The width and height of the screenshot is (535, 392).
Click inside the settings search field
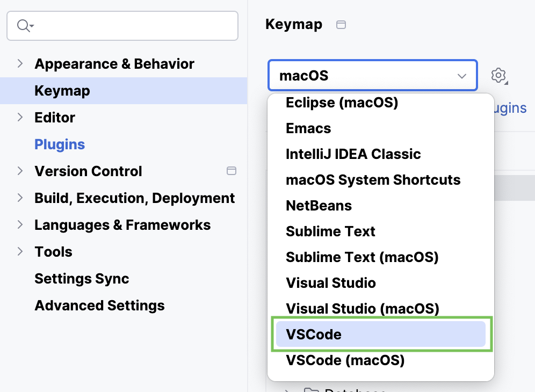122,25
